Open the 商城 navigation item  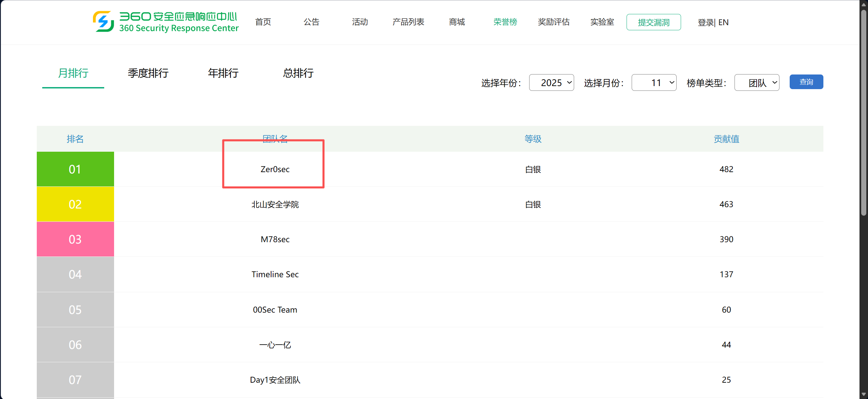[457, 22]
